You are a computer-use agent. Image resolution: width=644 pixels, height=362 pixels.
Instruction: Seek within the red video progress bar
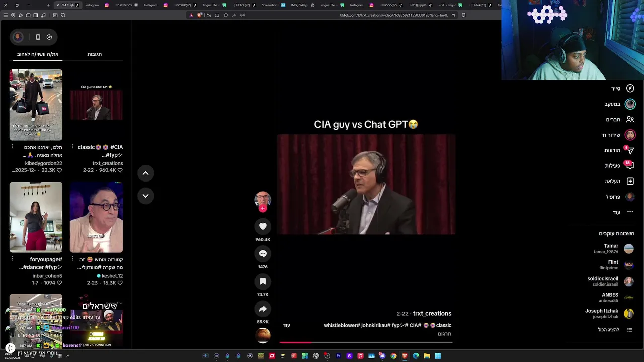click(366, 342)
